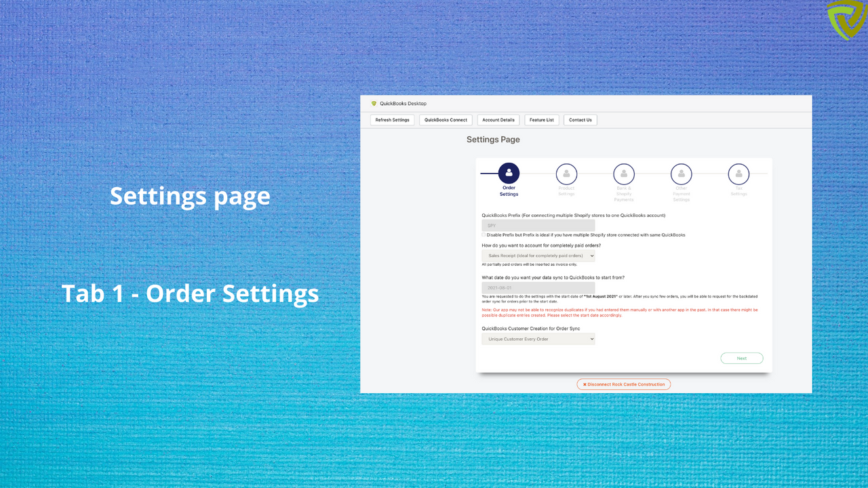Click QuickBooks Customer Creation for Order Sync label
The image size is (868, 488).
click(x=531, y=329)
